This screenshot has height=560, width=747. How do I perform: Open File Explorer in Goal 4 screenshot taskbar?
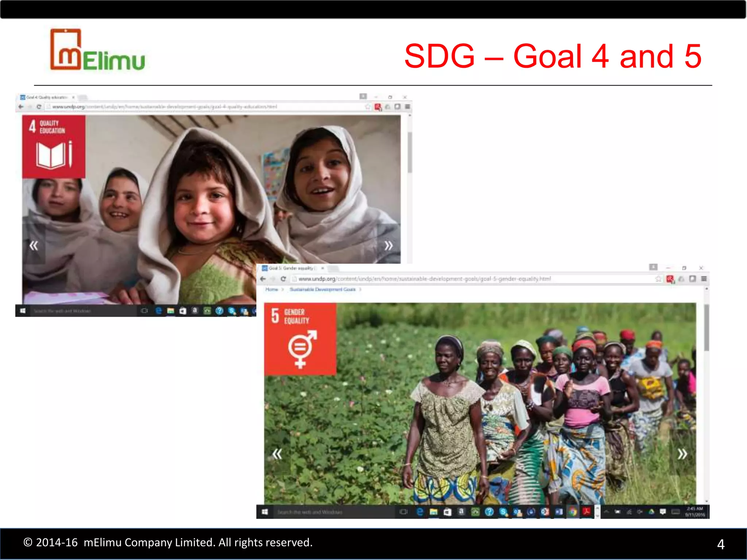pyautogui.click(x=170, y=311)
